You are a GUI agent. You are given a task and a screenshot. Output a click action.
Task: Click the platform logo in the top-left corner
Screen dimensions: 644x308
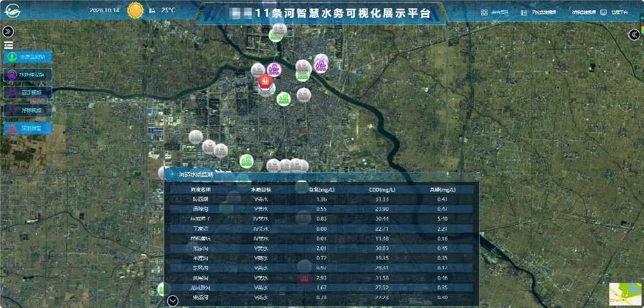coord(13,11)
